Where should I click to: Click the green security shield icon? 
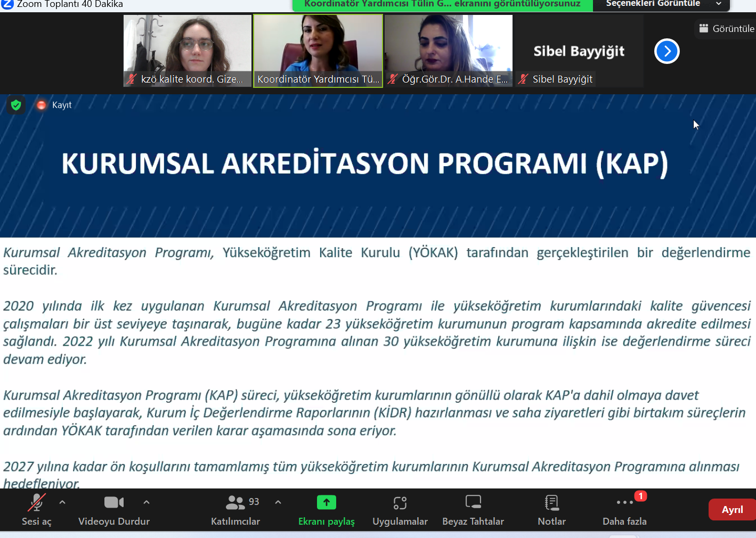(16, 105)
